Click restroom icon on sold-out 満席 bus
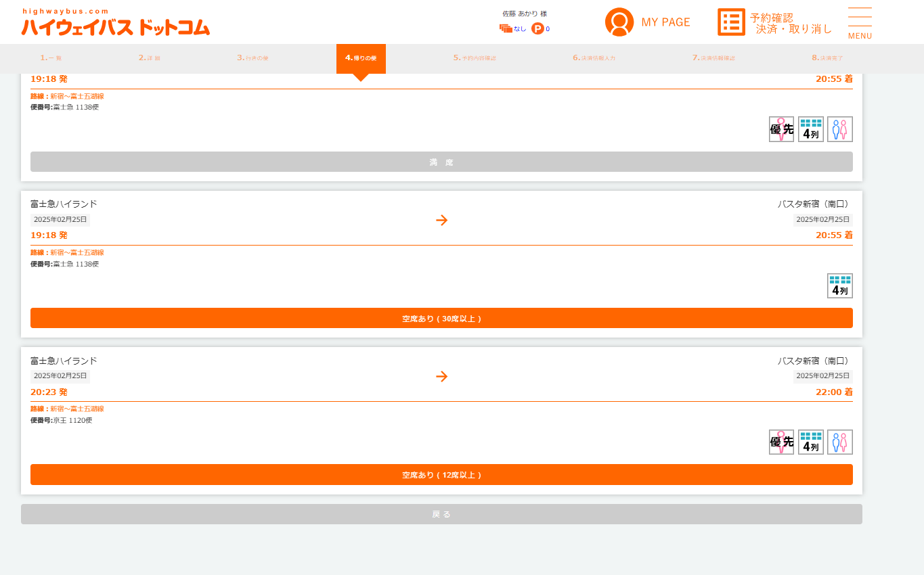The width and height of the screenshot is (924, 575). pyautogui.click(x=839, y=129)
